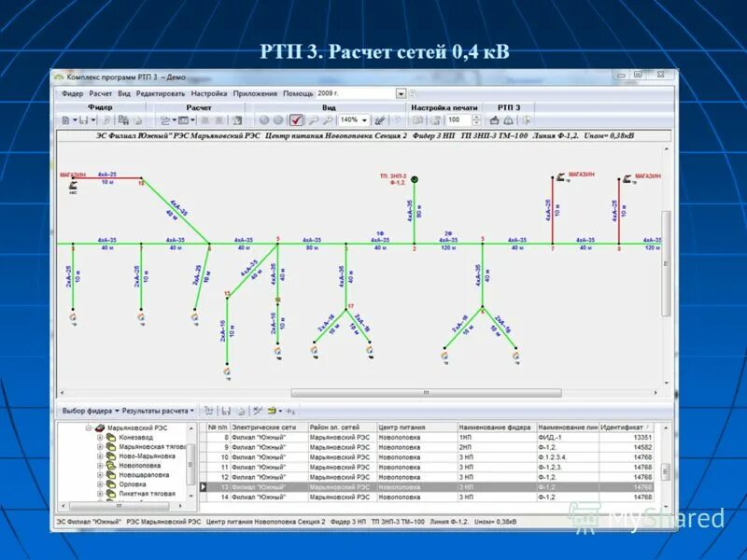Click the rightmost МАГАЗИН load icon in the diagram
The image size is (747, 560).
tap(627, 178)
